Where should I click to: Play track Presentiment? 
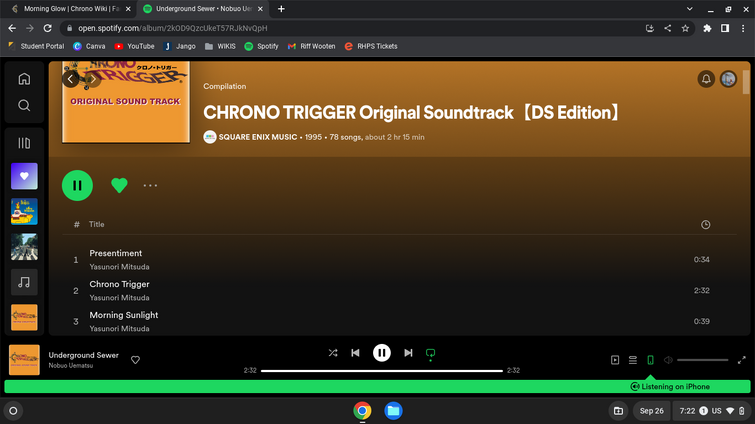tap(116, 253)
